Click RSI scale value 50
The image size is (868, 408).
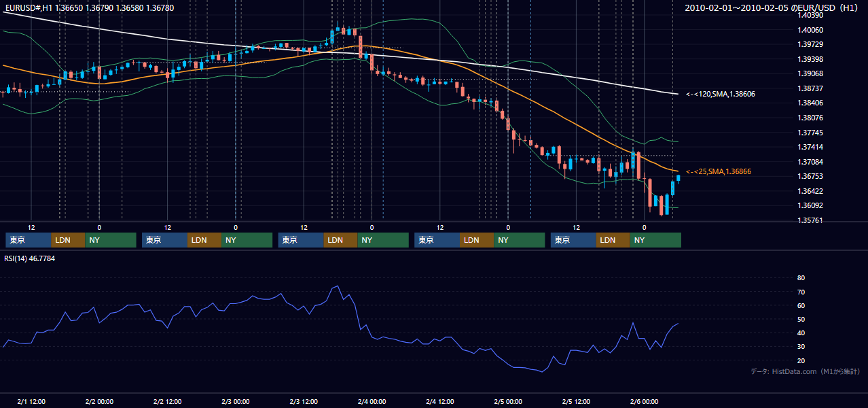point(801,319)
